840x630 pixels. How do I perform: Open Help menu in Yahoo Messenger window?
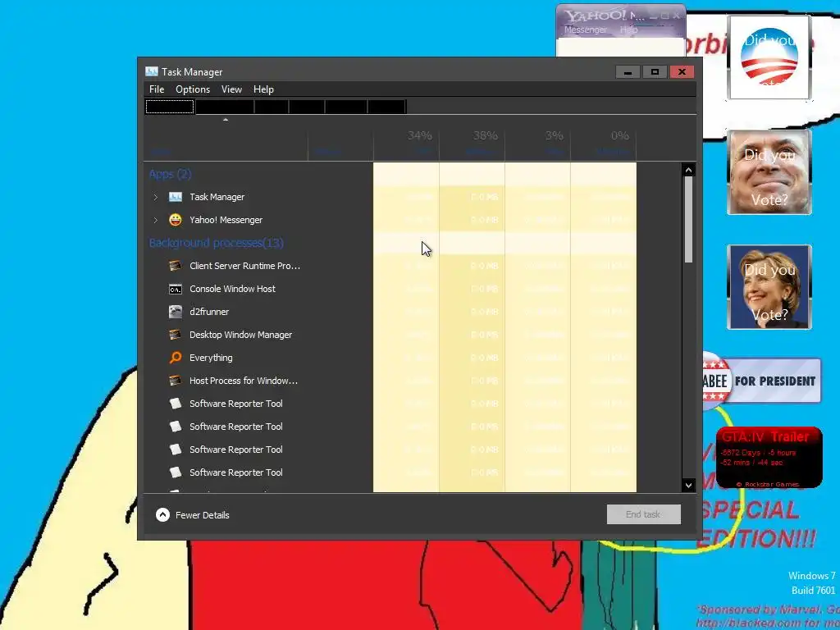pos(629,30)
